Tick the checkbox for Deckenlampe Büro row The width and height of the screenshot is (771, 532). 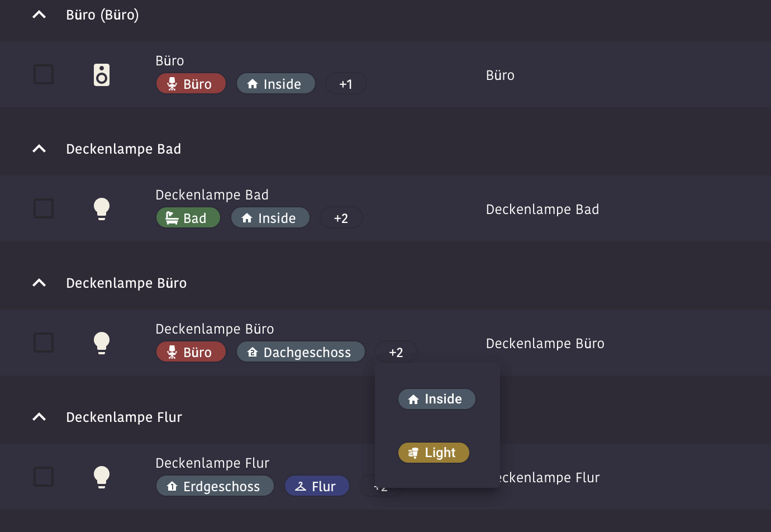pyautogui.click(x=44, y=343)
